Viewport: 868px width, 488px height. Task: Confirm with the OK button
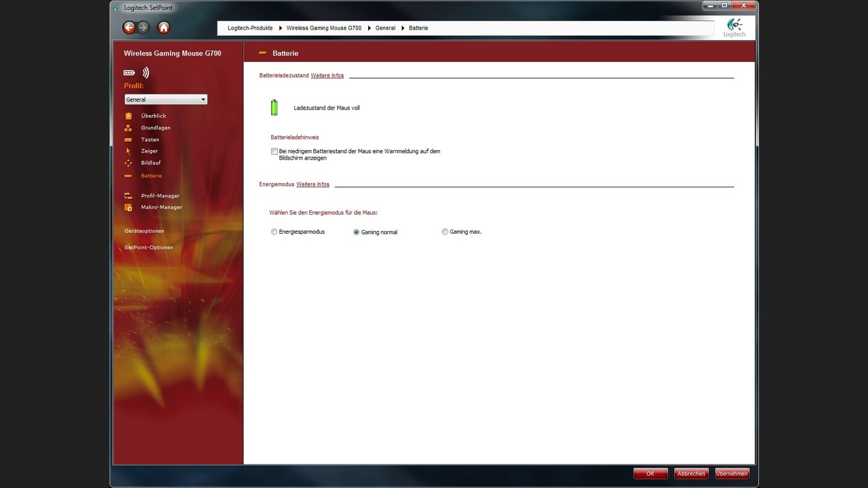point(650,474)
